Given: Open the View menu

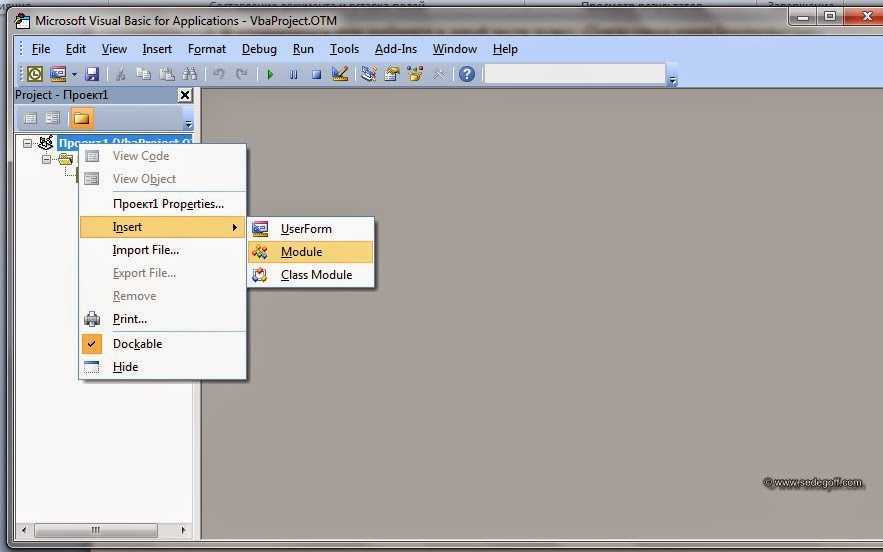Looking at the screenshot, I should 114,50.
